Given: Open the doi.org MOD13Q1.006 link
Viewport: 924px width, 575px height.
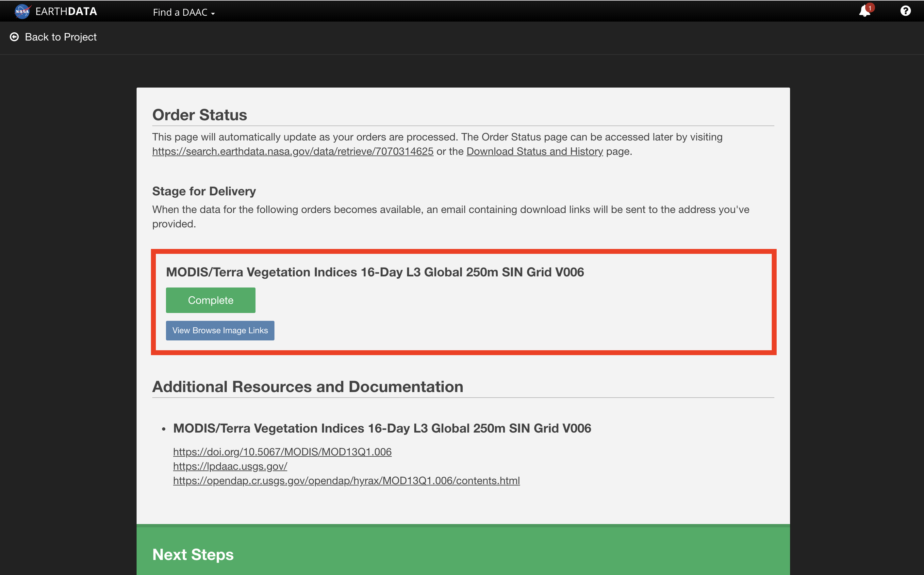Looking at the screenshot, I should 282,452.
